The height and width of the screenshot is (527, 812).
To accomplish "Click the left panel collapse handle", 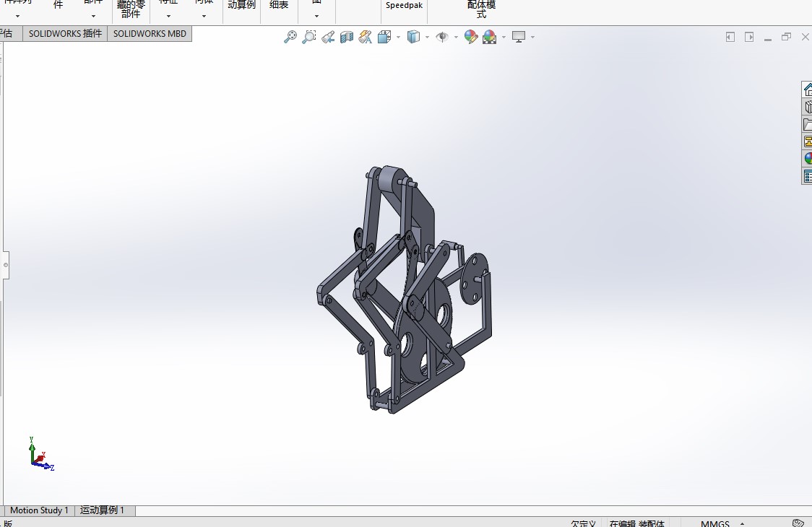I will click(x=5, y=265).
